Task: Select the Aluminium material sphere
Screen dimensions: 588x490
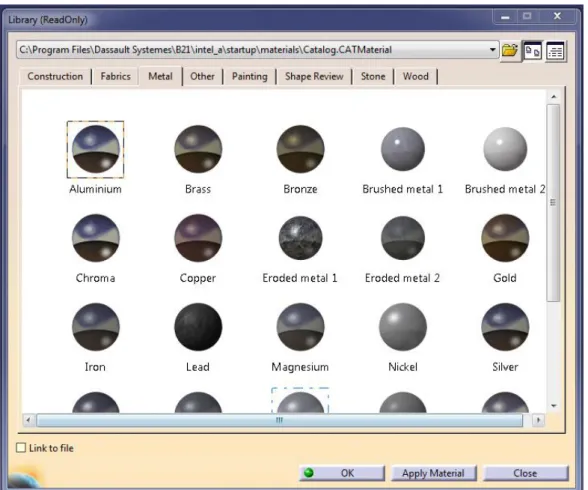Action: (x=96, y=149)
